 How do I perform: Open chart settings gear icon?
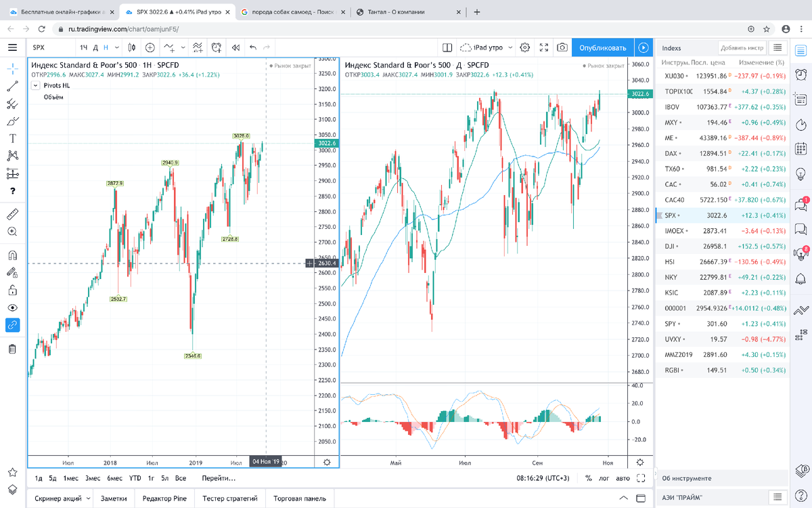click(x=524, y=47)
